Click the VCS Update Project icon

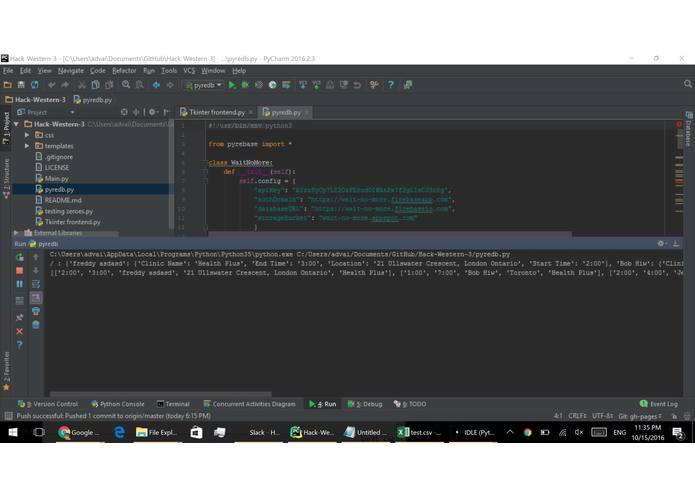coord(303,85)
